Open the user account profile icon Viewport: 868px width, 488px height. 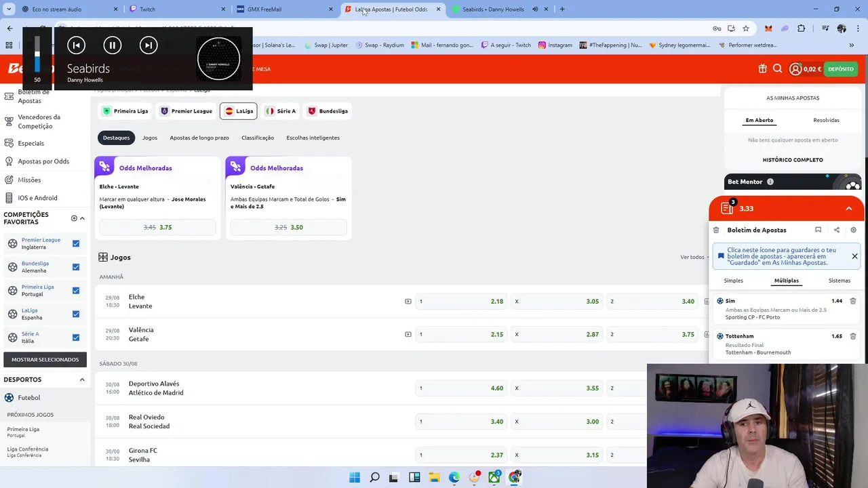click(x=795, y=68)
